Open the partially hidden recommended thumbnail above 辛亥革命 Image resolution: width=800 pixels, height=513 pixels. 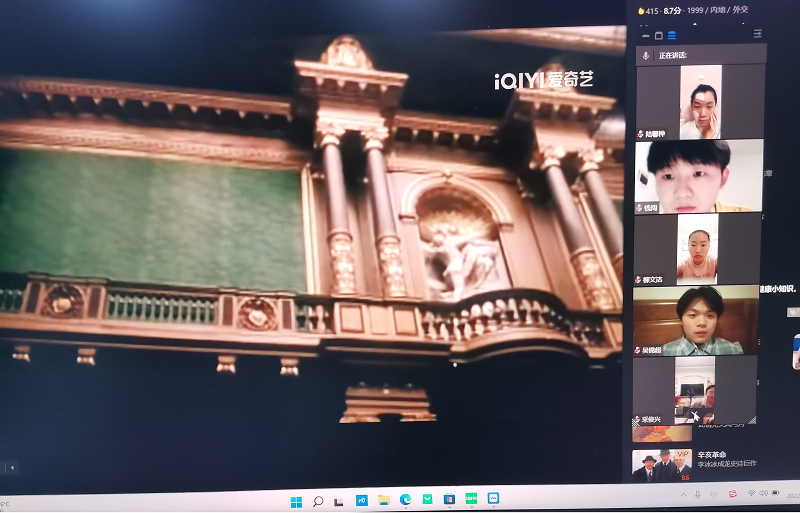[662, 433]
